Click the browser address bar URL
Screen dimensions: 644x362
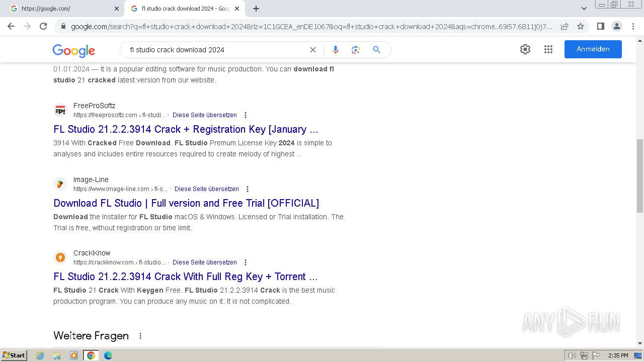pyautogui.click(x=311, y=27)
